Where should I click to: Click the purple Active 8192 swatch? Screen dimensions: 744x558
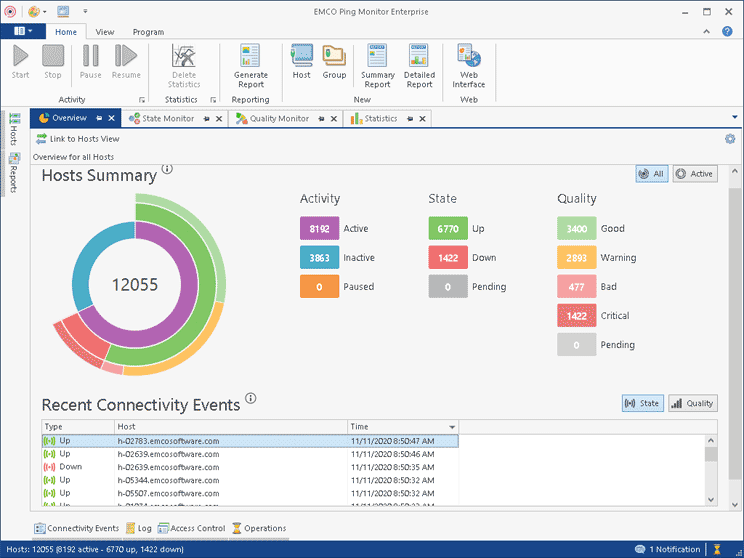point(319,229)
